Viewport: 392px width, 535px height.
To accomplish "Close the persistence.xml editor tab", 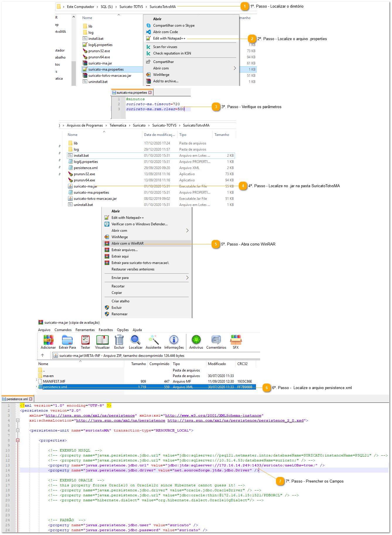I will (x=31, y=399).
